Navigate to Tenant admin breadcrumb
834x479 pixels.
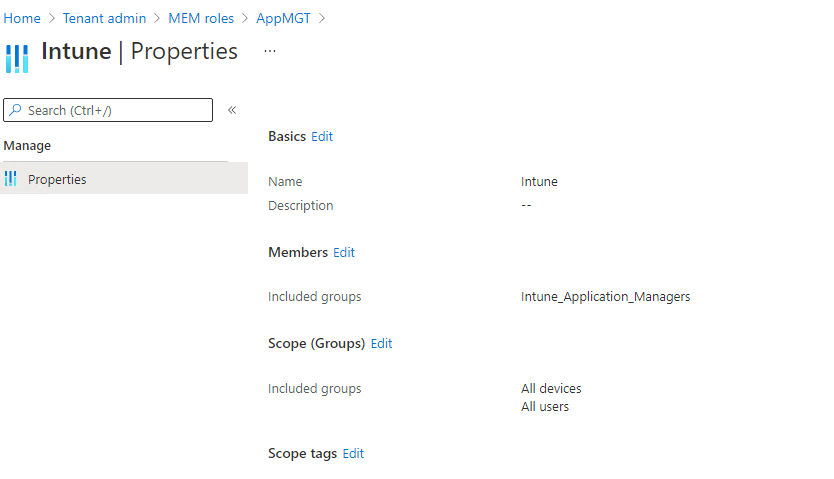click(104, 18)
